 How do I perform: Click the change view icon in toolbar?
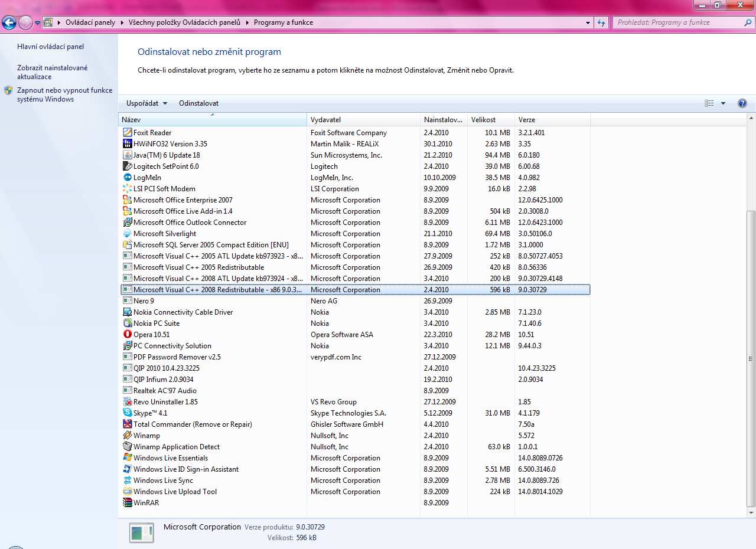coord(709,103)
